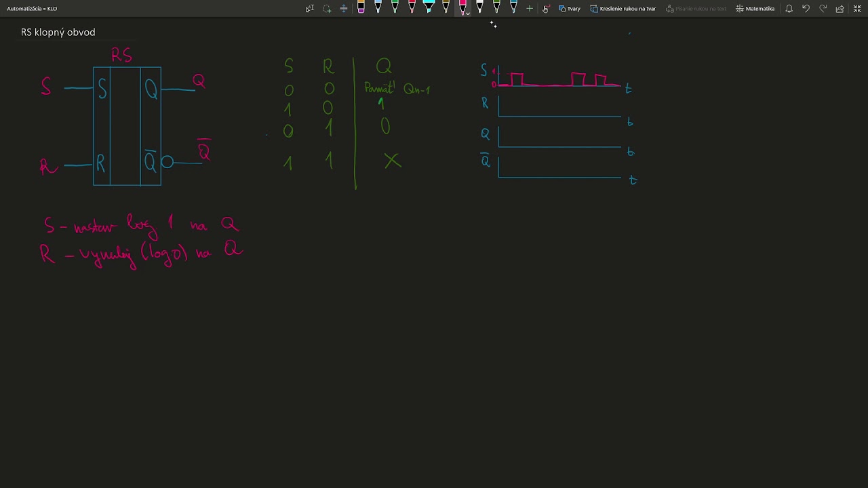Click Písanie rukou na text
The width and height of the screenshot is (868, 488).
696,9
